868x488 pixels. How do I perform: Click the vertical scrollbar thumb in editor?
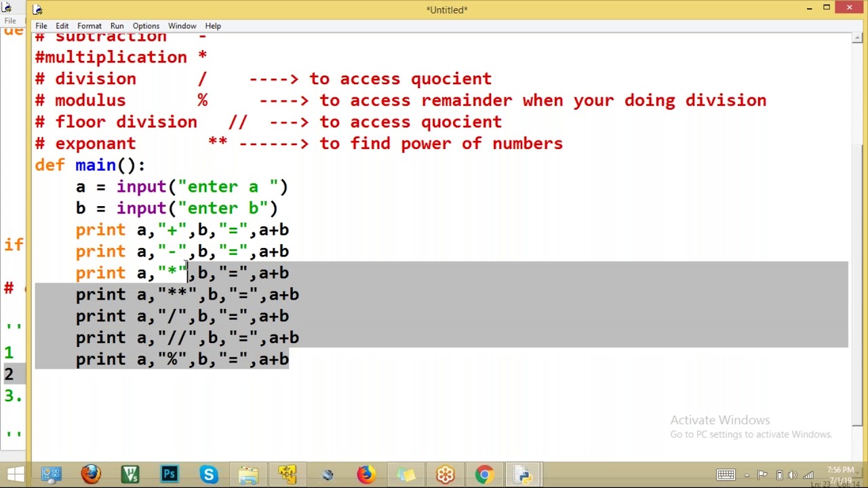[857, 285]
